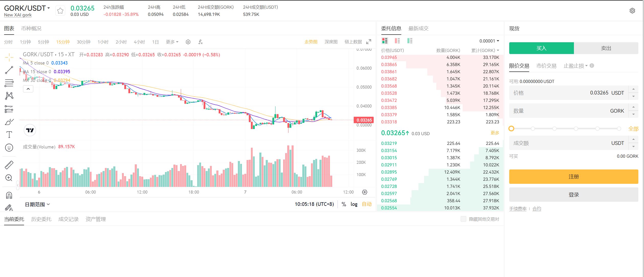Activate the magnet snap mode
Image resolution: width=644 pixels, height=277 pixels.
9,195
